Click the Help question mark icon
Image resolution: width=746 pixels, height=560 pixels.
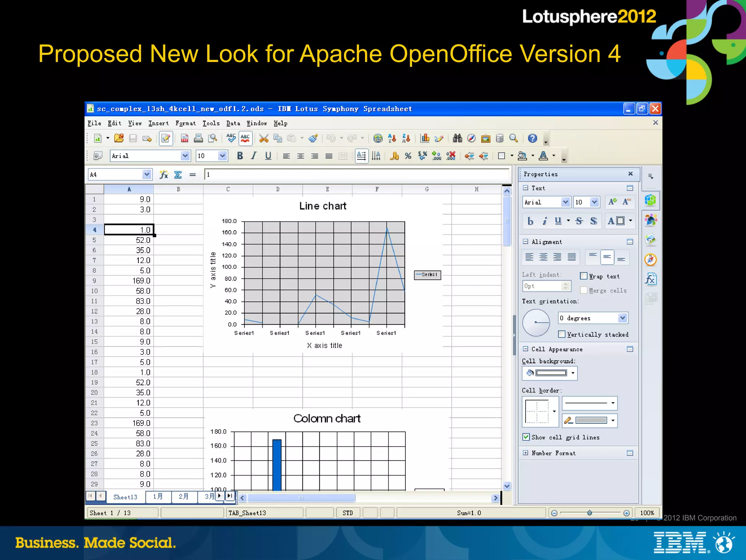[532, 138]
